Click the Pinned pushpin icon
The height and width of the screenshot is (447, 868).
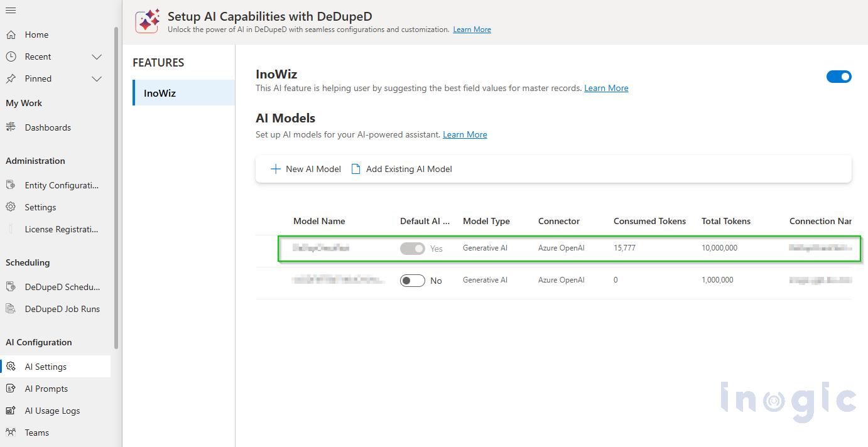coord(11,78)
